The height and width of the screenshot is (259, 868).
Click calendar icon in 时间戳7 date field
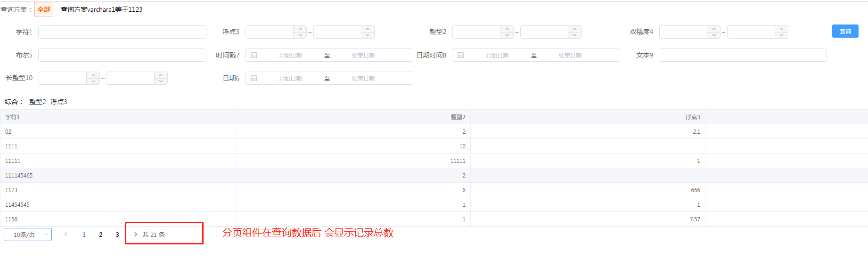(x=254, y=55)
